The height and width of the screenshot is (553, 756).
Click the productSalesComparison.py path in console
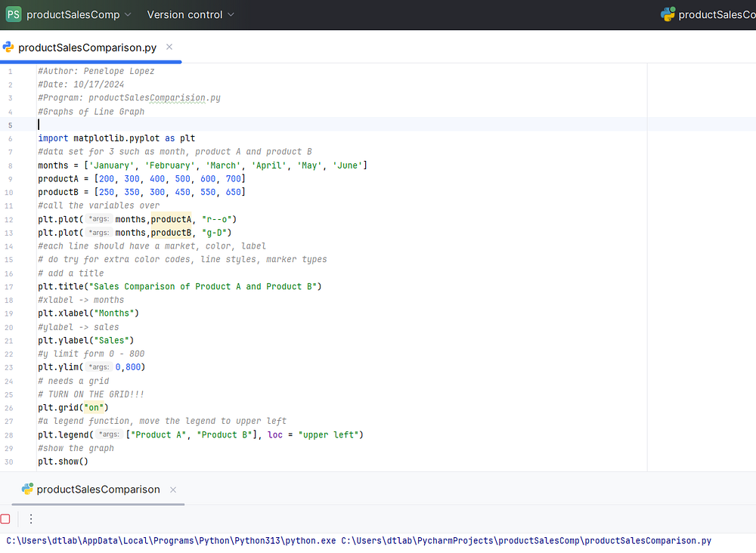pyautogui.click(x=526, y=540)
